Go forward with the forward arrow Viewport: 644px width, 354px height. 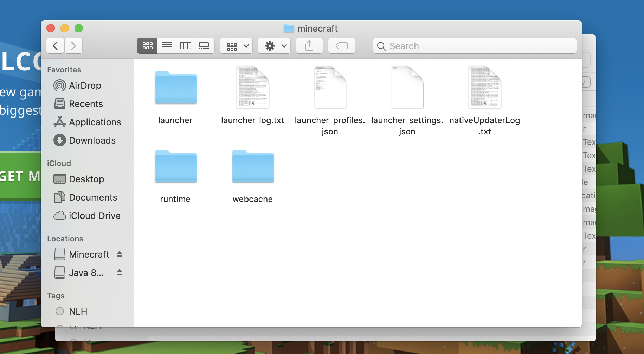(73, 46)
